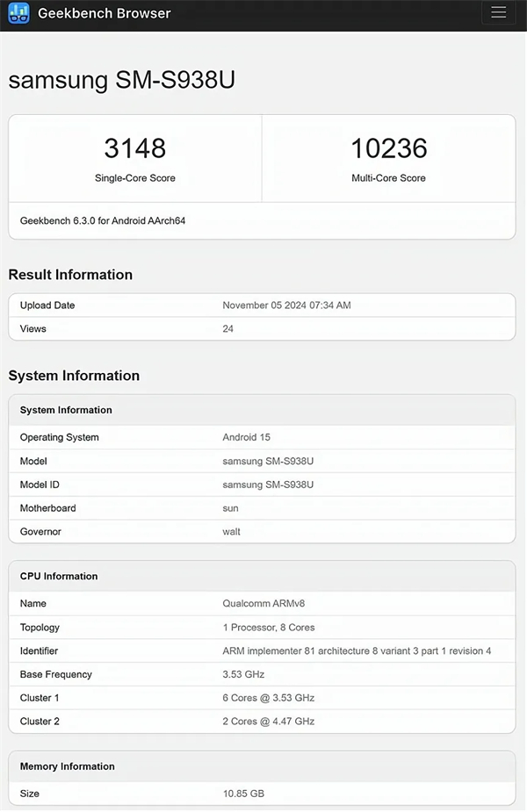This screenshot has width=527, height=812.
Task: Select the memory size 10.85 GB
Action: [x=243, y=794]
